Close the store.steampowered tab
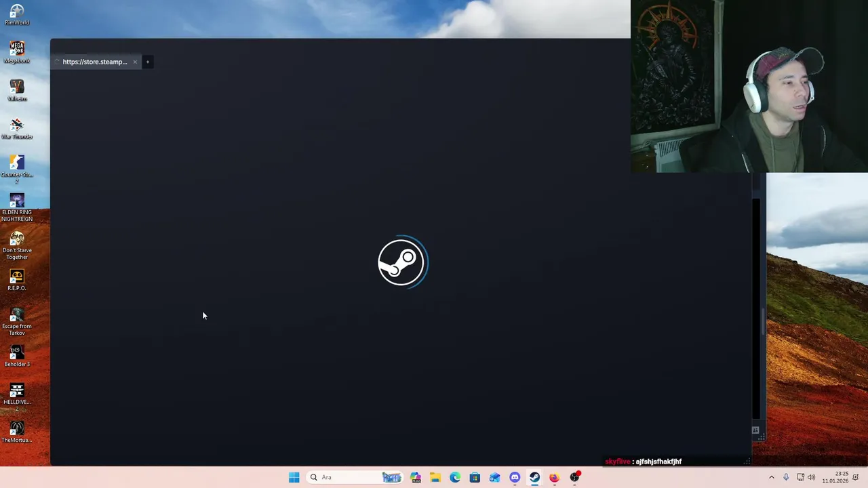This screenshot has height=488, width=868. [135, 62]
